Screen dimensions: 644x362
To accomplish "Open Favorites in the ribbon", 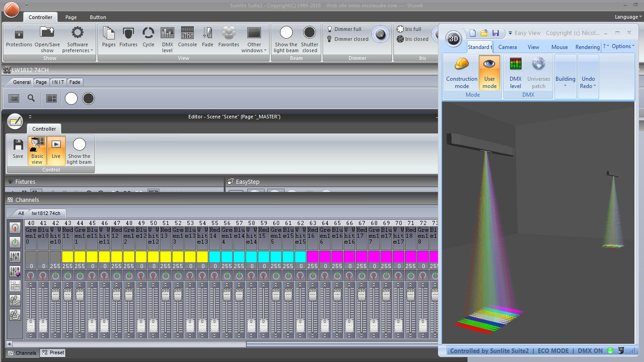I will [229, 37].
